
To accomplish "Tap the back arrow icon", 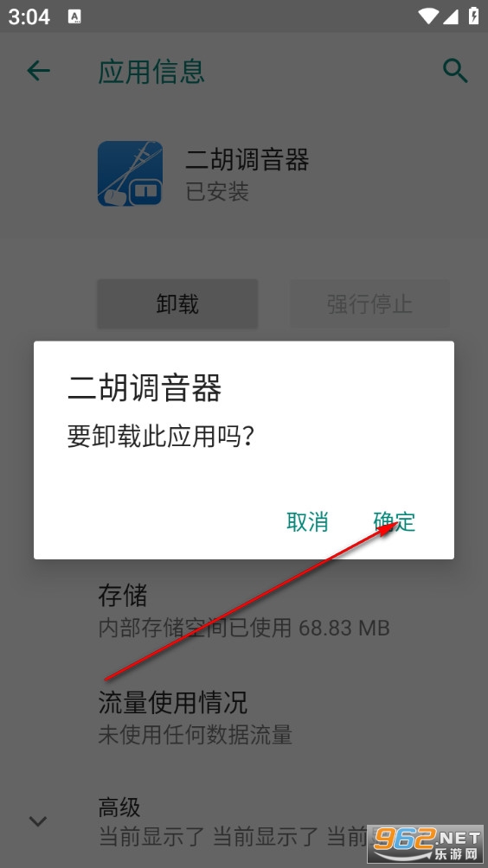I will 38,71.
